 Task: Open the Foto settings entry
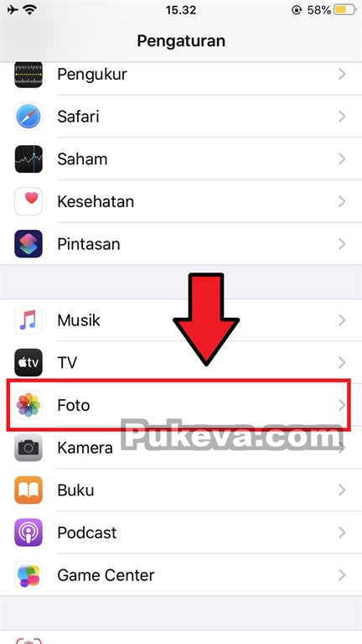(181, 405)
